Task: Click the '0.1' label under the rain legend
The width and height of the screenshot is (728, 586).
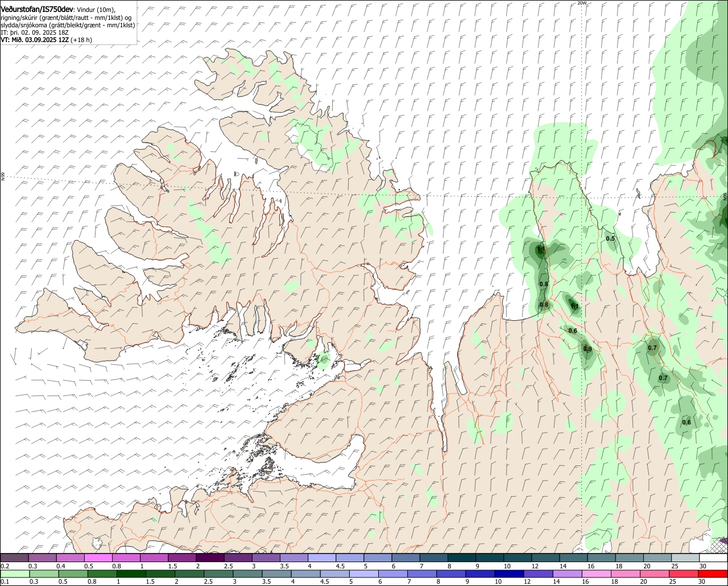Action: [x=5, y=582]
